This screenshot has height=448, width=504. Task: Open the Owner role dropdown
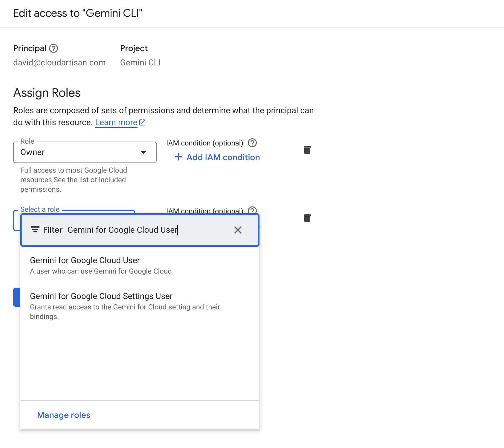coord(85,152)
